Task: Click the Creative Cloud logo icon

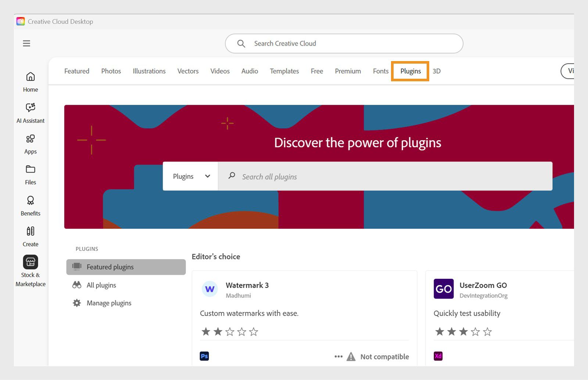Action: point(21,21)
